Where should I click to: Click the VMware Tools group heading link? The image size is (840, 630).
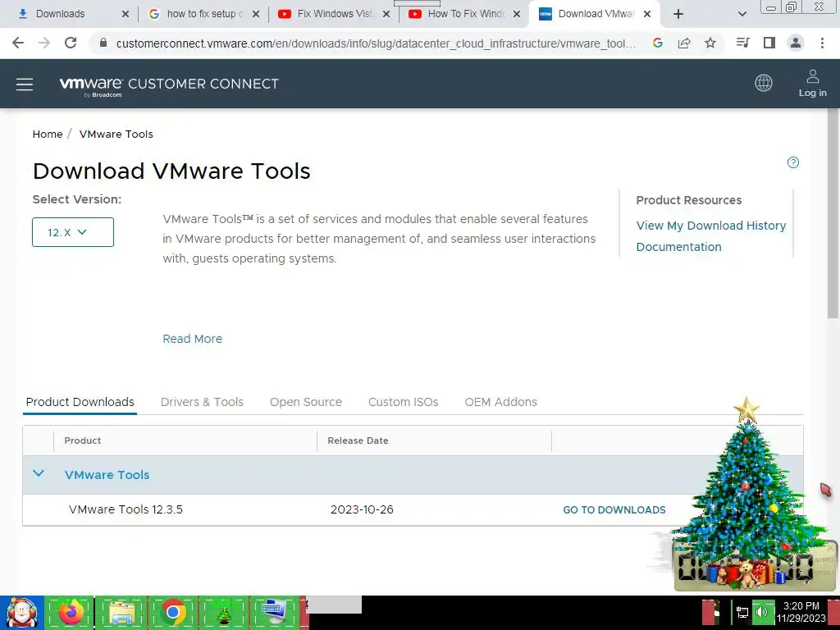tap(107, 475)
